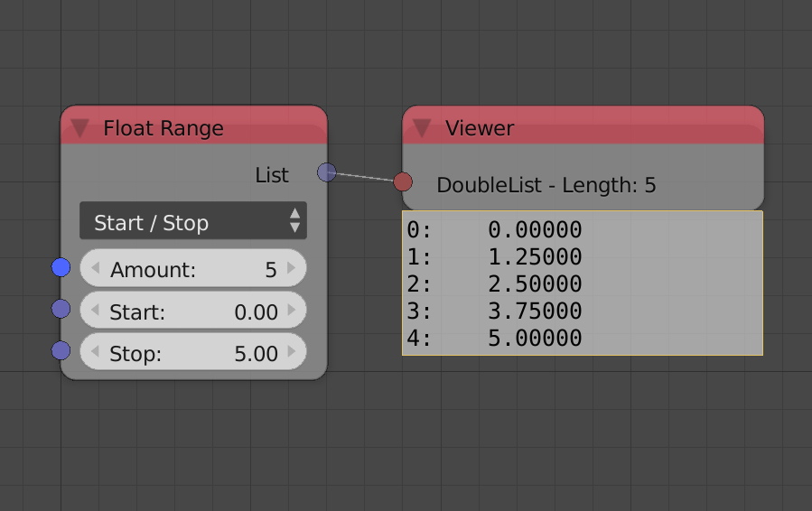Image resolution: width=812 pixels, height=511 pixels.
Task: Click the Stop field value 5.00
Action: (x=256, y=354)
